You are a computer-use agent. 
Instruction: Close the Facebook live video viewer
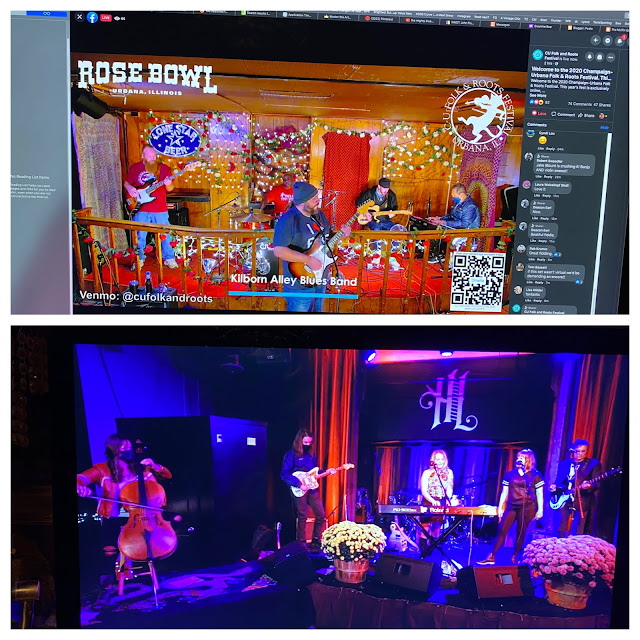(x=80, y=17)
